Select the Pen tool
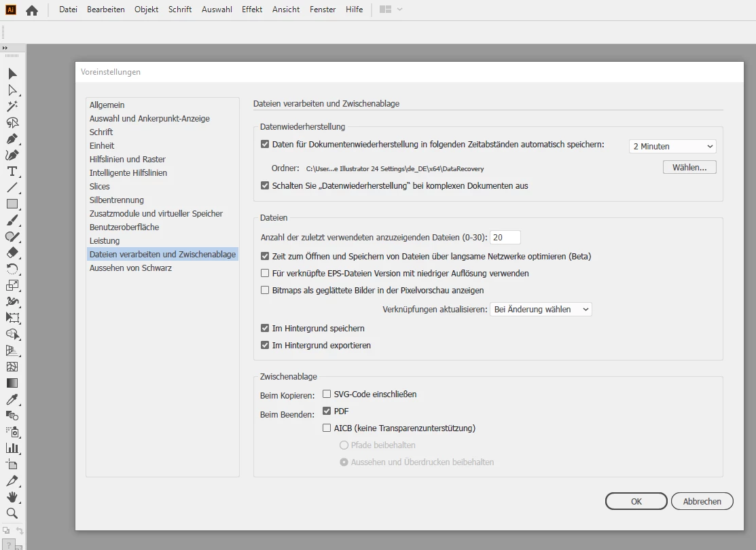756x550 pixels. coord(12,139)
